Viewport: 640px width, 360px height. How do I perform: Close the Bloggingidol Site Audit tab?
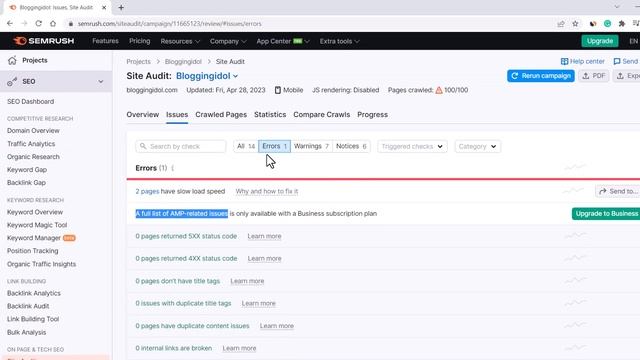(104, 7)
